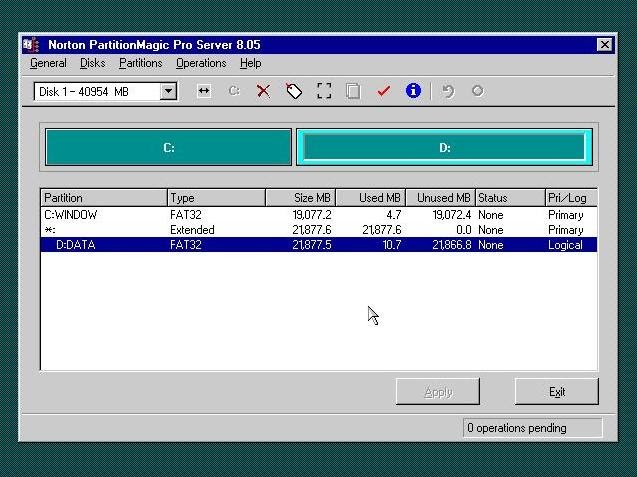Viewport: 637px width, 477px height.
Task: Click the Unused MB column header
Action: coord(441,198)
